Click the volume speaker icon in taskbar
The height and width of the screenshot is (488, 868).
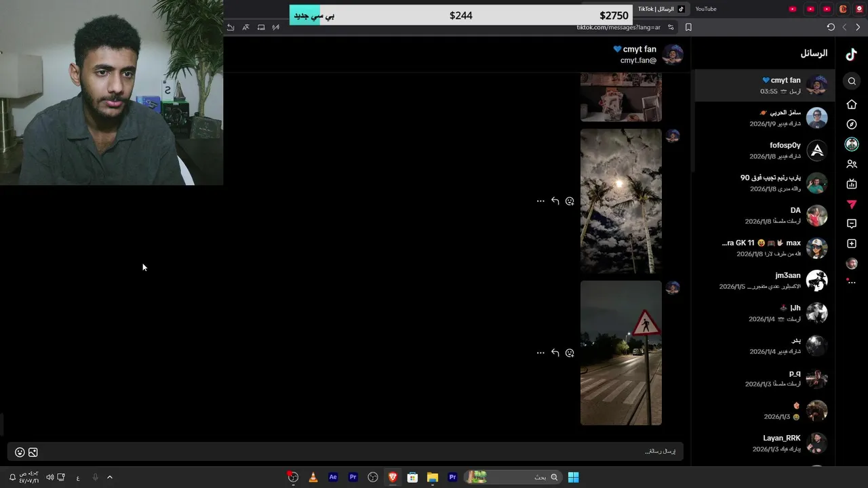[x=50, y=477]
